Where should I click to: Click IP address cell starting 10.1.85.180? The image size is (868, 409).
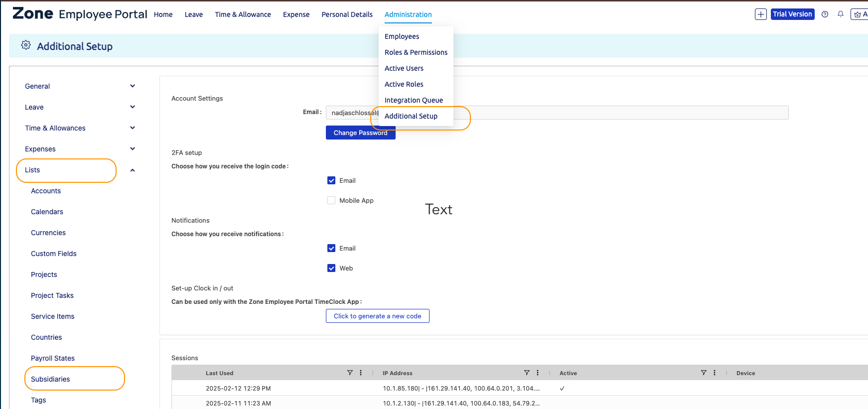pos(461,388)
